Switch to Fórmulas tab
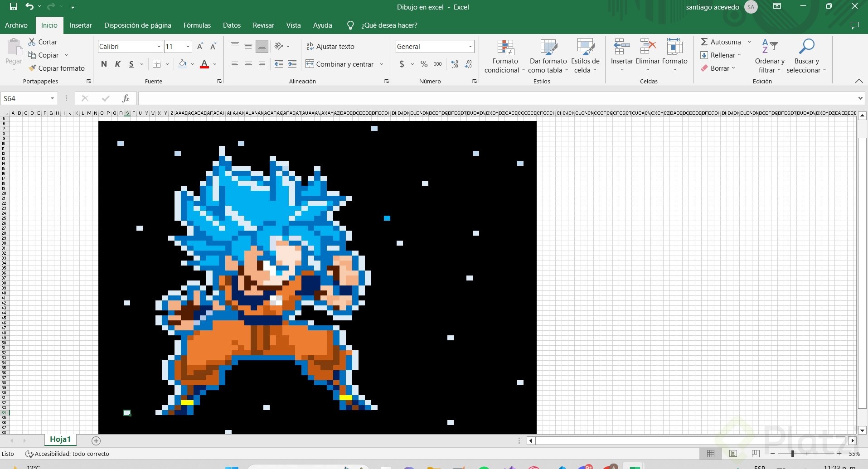Viewport: 868px width, 469px height. [x=197, y=25]
